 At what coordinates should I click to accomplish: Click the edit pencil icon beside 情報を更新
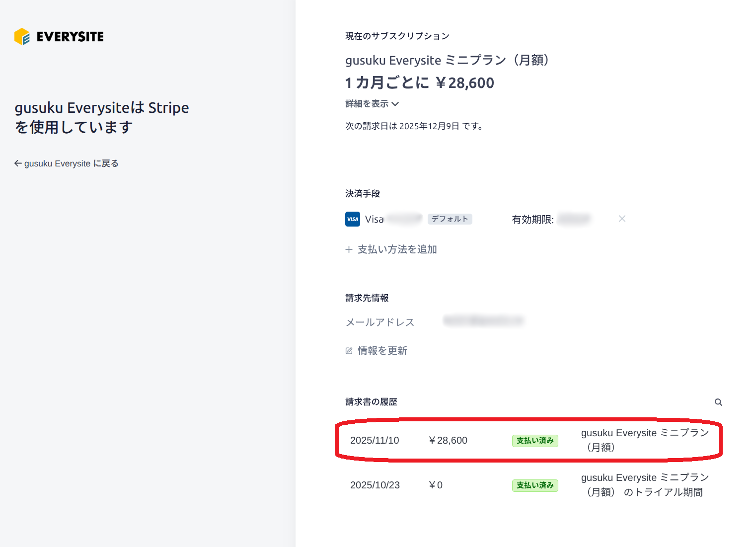[349, 351]
